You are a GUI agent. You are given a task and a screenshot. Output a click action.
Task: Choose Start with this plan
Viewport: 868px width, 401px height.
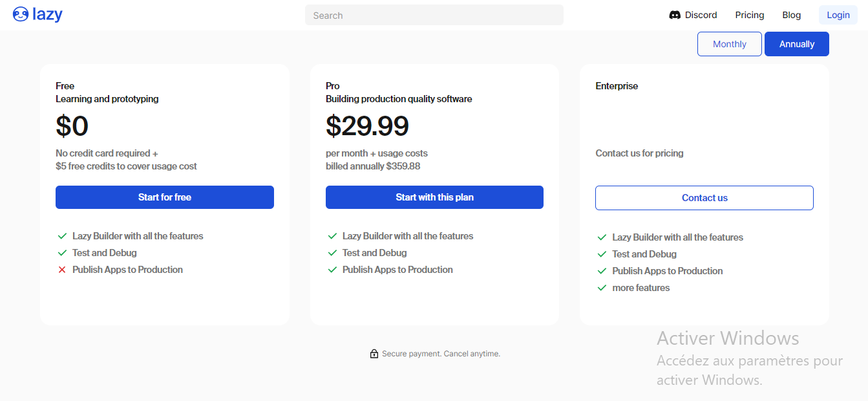tap(434, 197)
